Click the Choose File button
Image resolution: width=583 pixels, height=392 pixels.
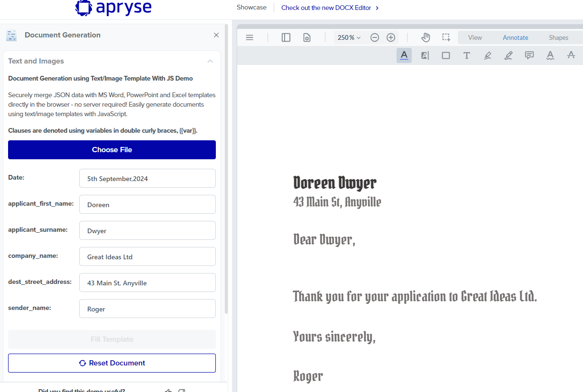(x=111, y=149)
